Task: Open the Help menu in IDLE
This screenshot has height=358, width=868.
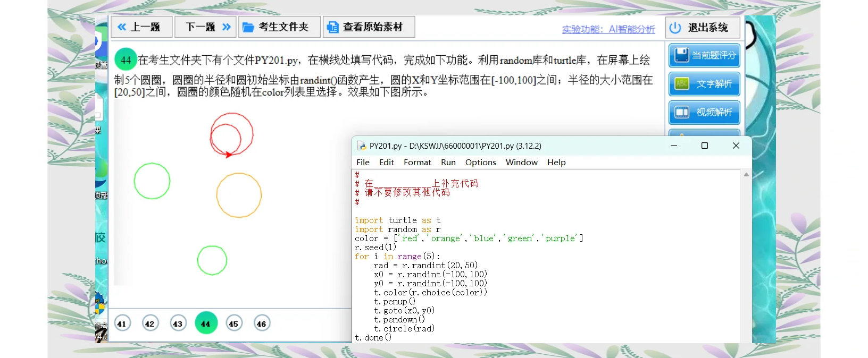Action: coord(556,163)
